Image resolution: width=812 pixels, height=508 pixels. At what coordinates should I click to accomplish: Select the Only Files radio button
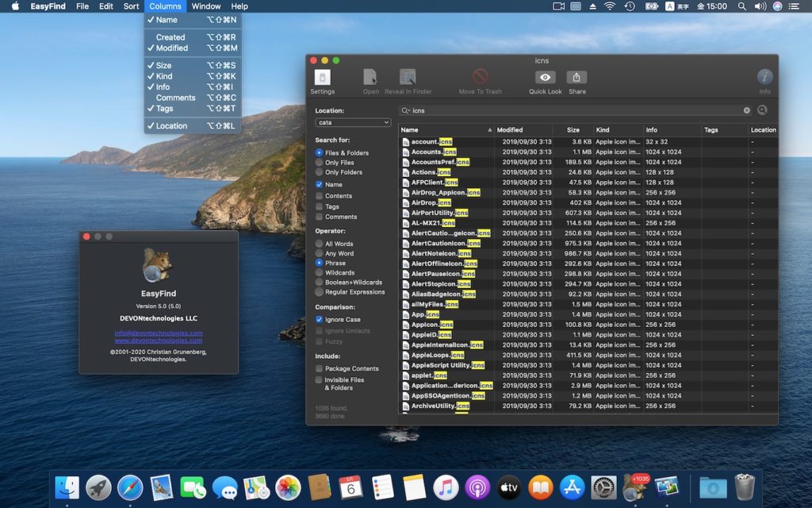tap(320, 163)
